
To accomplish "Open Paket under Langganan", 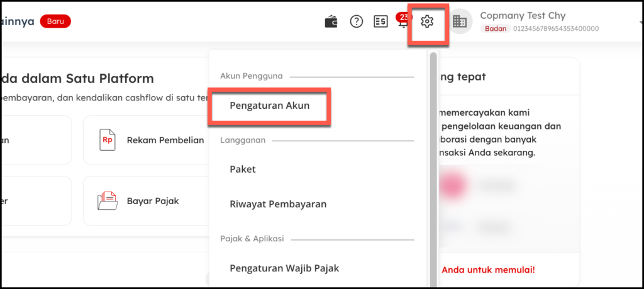I will 243,169.
